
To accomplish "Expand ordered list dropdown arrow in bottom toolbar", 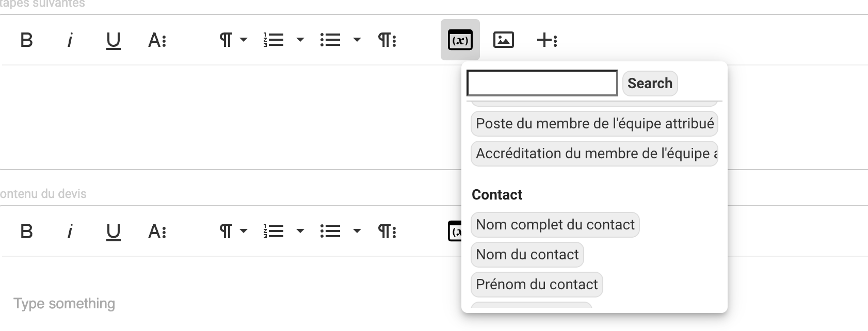I will (300, 231).
